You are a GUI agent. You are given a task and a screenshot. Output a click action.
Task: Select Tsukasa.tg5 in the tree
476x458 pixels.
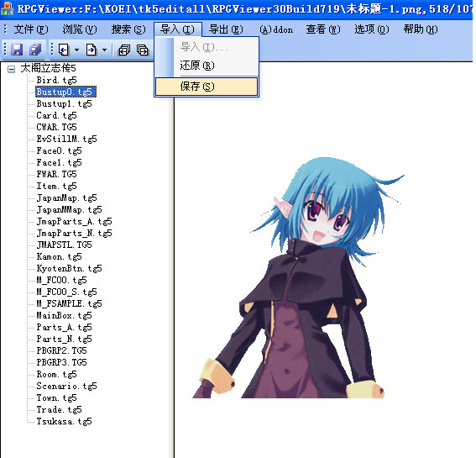64,422
